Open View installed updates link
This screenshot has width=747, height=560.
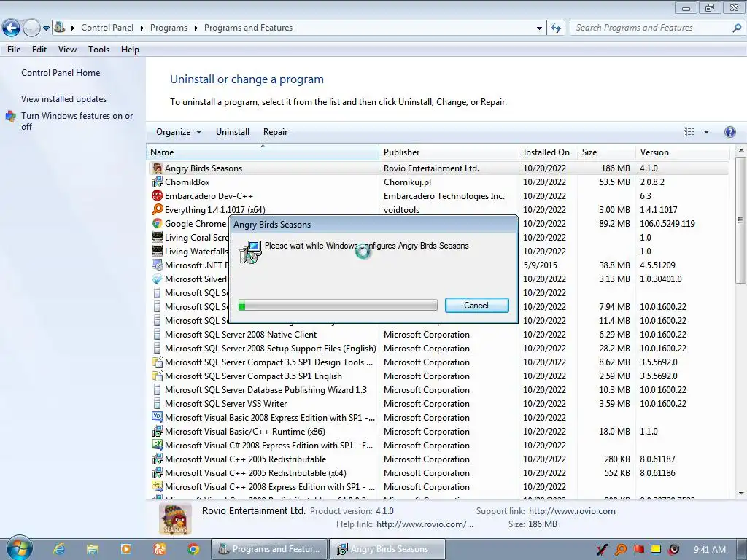click(64, 99)
